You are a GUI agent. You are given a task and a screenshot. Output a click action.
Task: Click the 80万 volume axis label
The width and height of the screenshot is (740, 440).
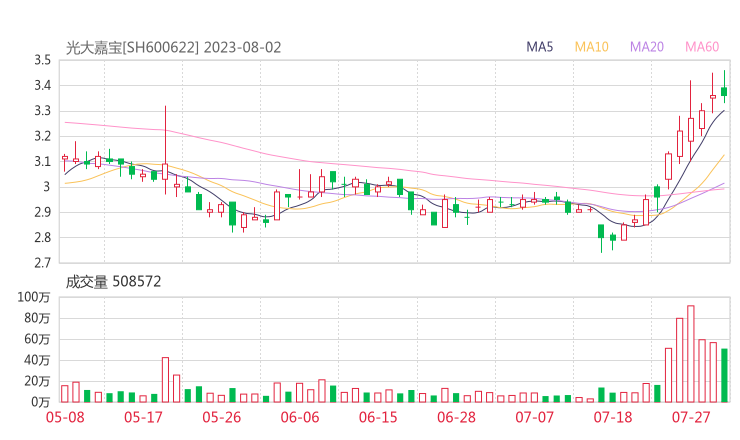point(37,318)
